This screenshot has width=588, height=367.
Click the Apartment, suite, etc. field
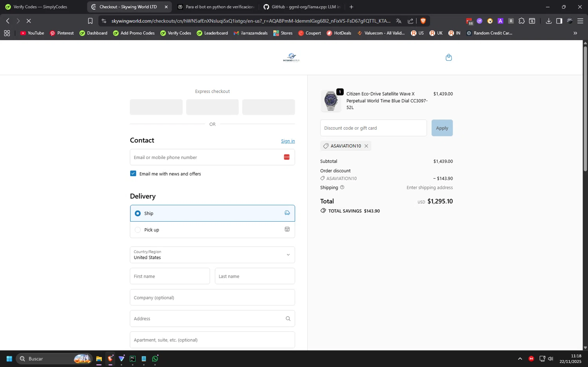point(212,340)
